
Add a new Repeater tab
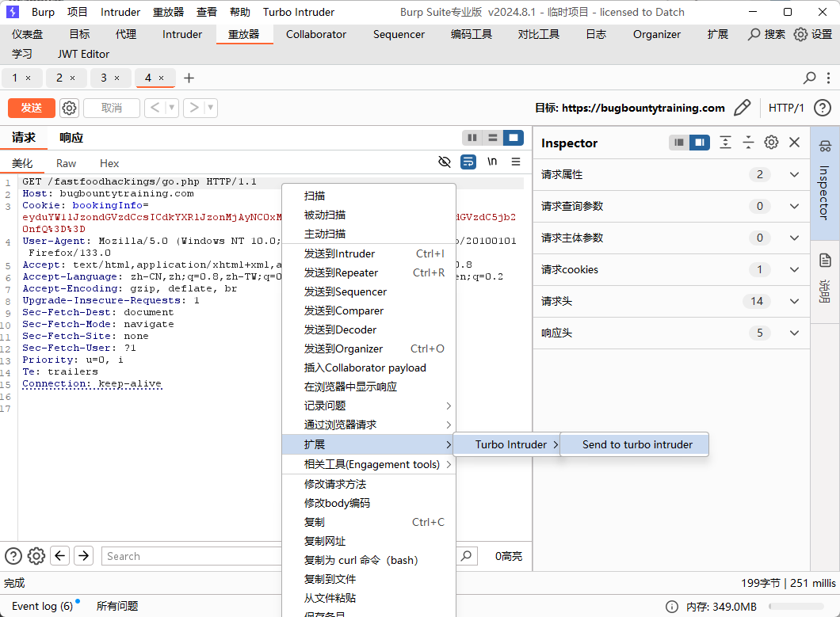coord(189,78)
